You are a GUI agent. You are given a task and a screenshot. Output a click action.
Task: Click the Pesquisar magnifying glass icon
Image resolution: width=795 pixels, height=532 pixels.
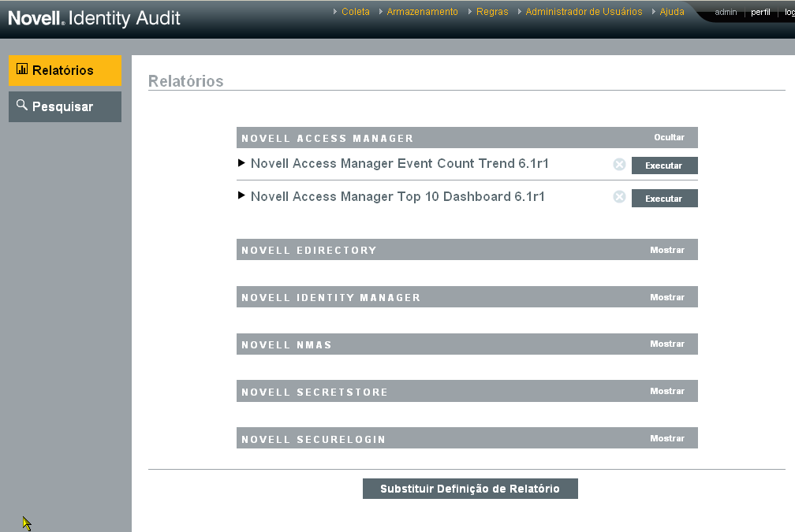(x=22, y=105)
